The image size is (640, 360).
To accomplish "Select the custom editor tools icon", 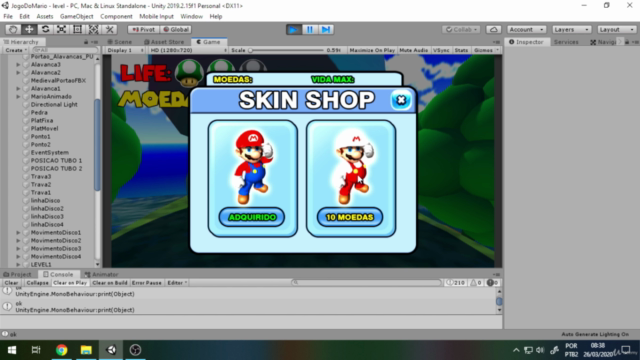I will pyautogui.click(x=109, y=29).
